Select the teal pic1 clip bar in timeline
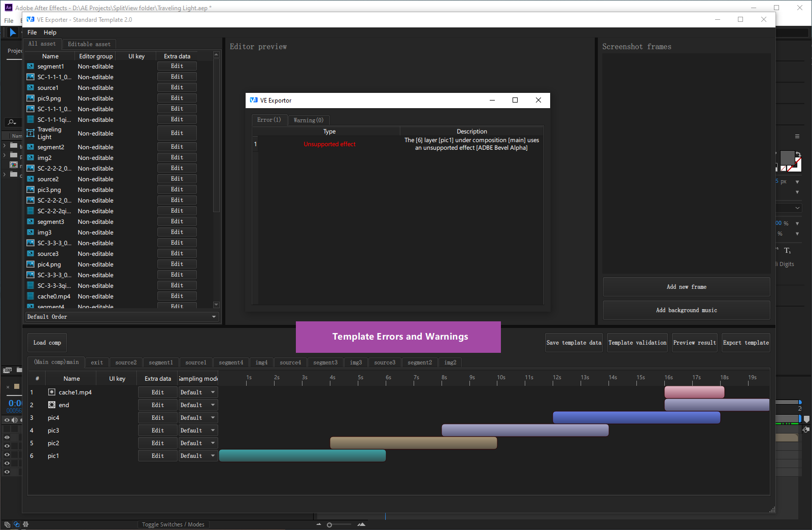This screenshot has width=812, height=530. point(302,455)
